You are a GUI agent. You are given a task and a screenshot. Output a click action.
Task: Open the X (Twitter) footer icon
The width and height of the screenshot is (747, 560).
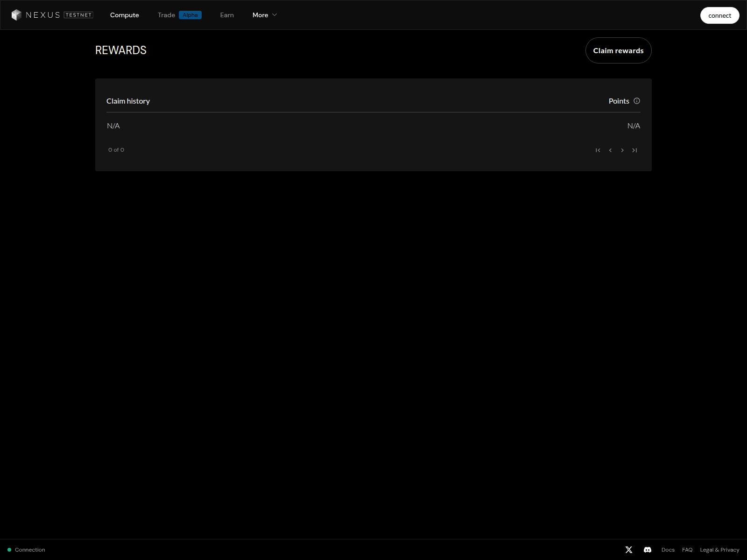point(629,550)
